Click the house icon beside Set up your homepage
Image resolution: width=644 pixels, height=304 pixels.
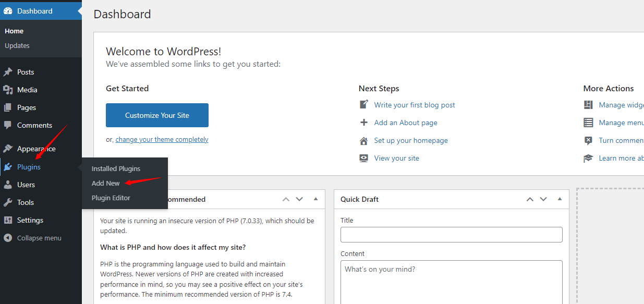tap(364, 140)
